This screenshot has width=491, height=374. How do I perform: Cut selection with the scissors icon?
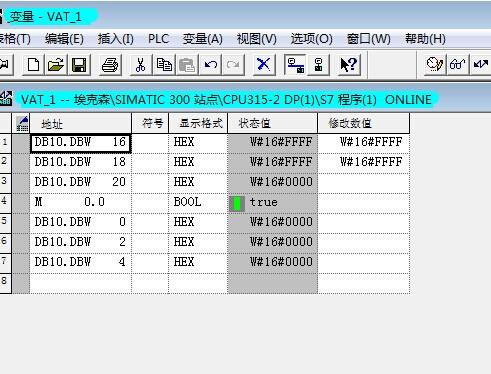(141, 64)
